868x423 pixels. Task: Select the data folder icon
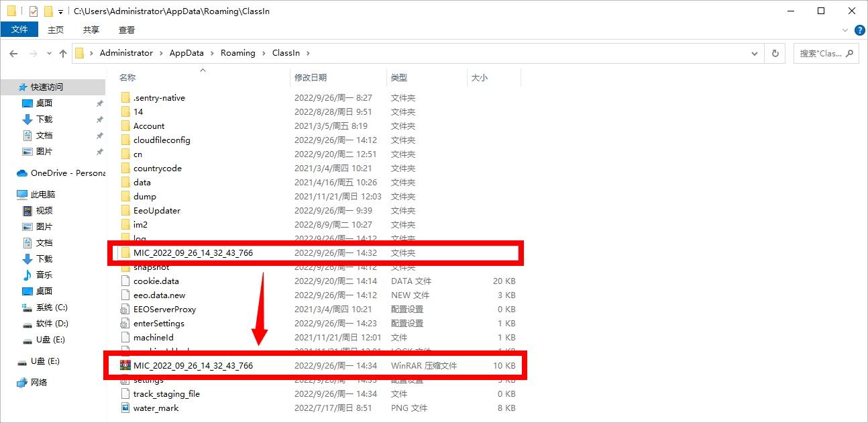125,182
